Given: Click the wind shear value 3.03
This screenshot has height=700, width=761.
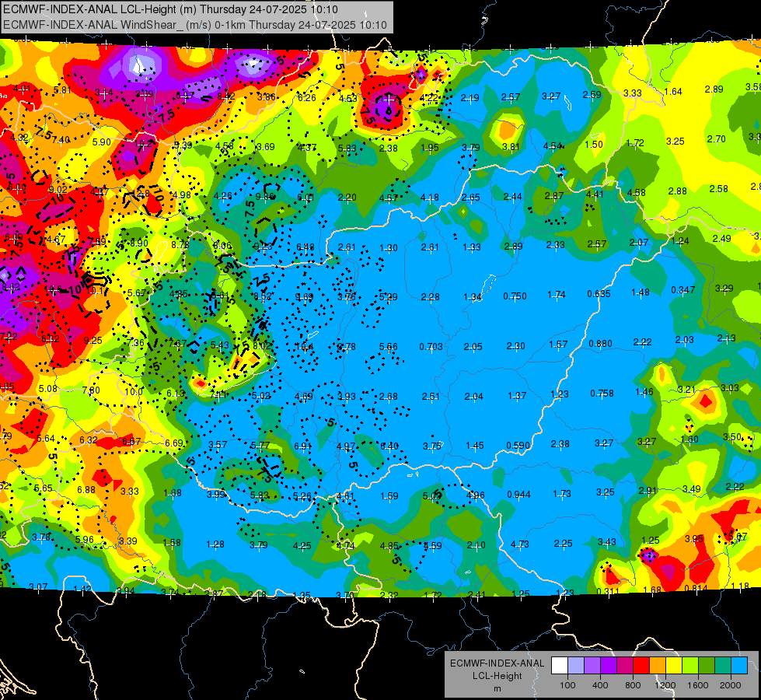Looking at the screenshot, I should (x=729, y=387).
